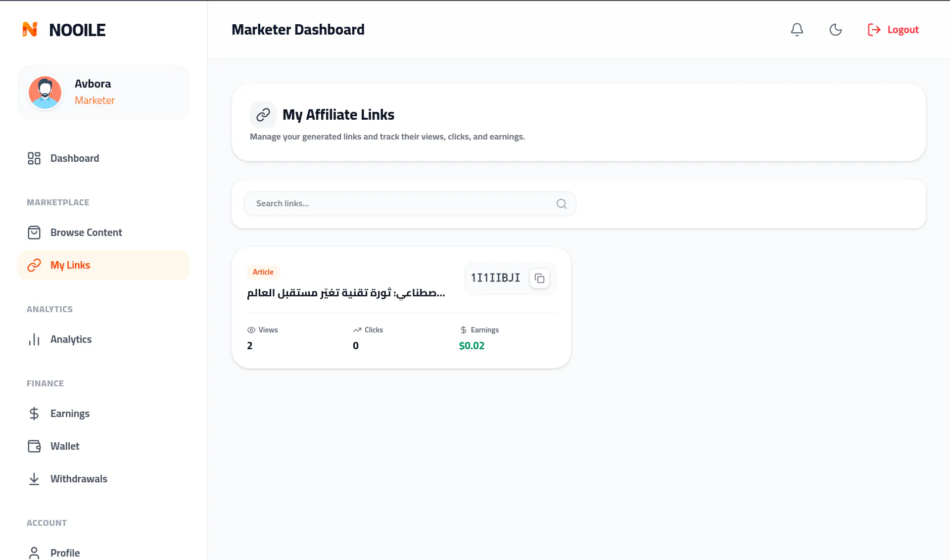Viewport: 950px width, 560px height.
Task: Click the Dashboard grid icon
Action: [34, 158]
